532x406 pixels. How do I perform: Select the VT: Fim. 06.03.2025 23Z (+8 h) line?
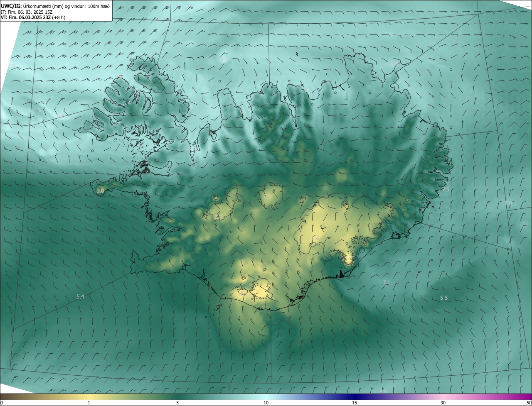pos(33,17)
